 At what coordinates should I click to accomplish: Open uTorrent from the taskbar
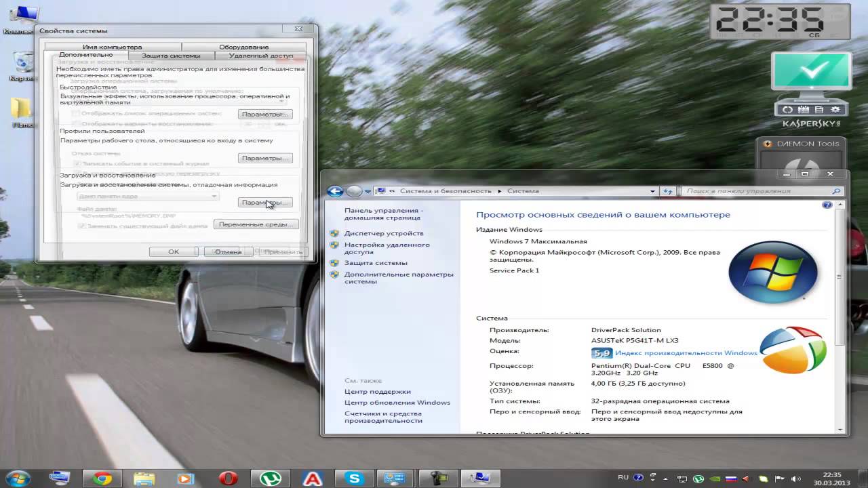click(x=271, y=478)
